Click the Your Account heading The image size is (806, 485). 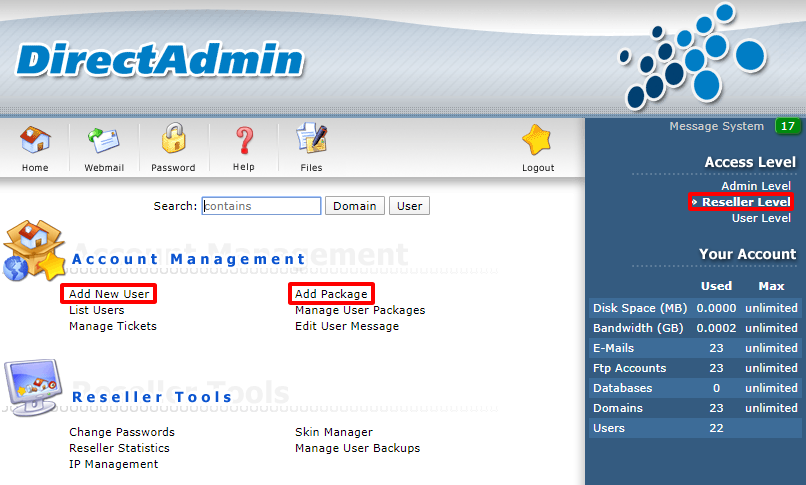pyautogui.click(x=747, y=254)
